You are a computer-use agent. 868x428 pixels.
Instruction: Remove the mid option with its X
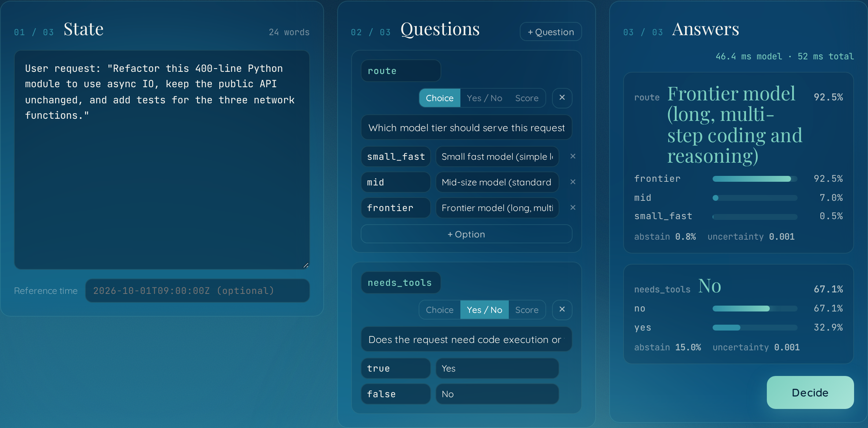point(573,182)
